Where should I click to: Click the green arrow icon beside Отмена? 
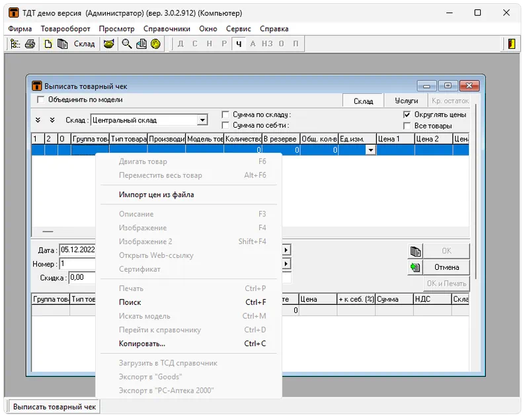tap(416, 267)
